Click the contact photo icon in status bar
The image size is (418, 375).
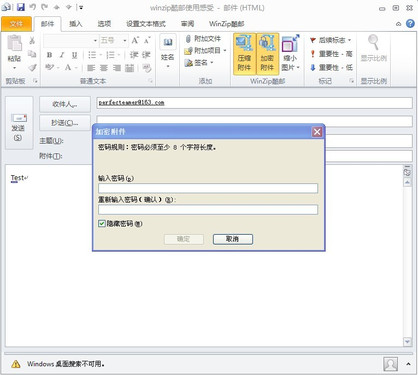(390, 364)
